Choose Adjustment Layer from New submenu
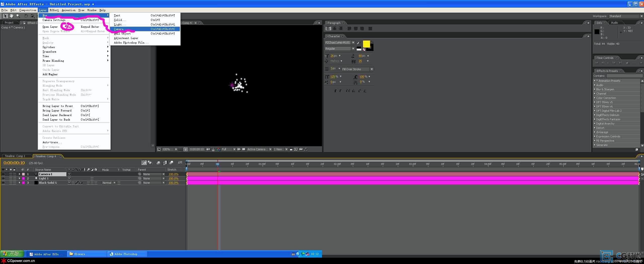644x264 pixels. (x=145, y=38)
